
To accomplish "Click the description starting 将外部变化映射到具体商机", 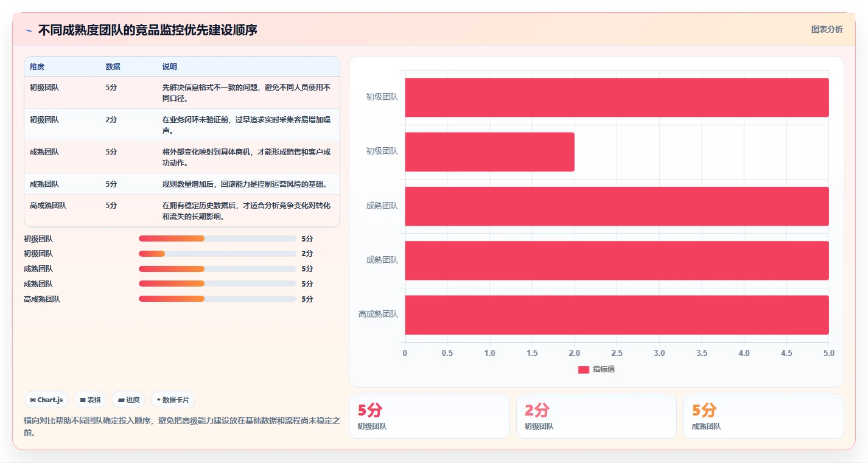I will pos(247,157).
